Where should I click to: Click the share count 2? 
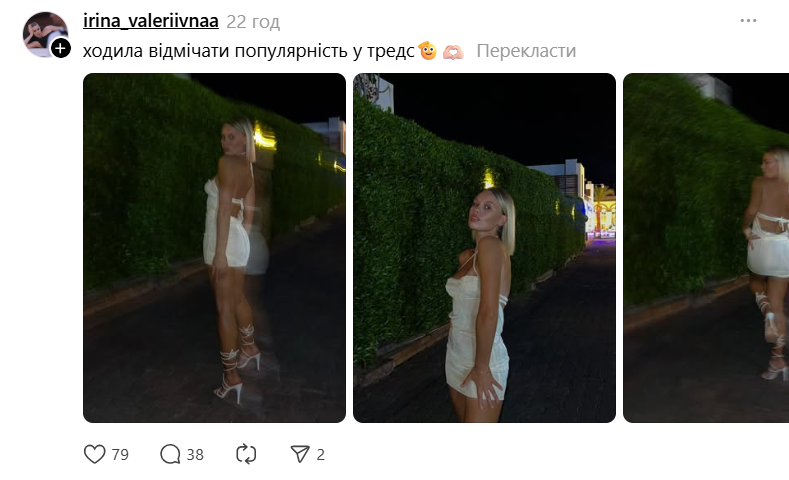tap(321, 455)
